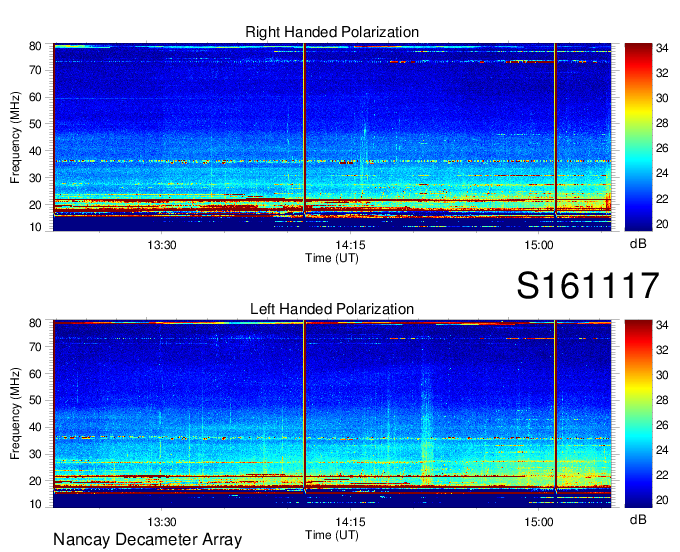Click the 26 dB label on Left Handed color bar
680x552 pixels.
[x=662, y=425]
